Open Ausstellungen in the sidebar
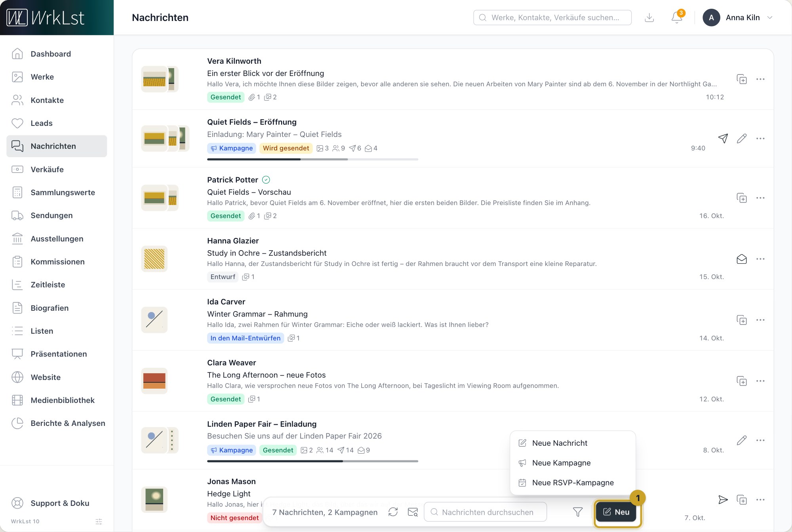Image resolution: width=792 pixels, height=532 pixels. coord(57,239)
